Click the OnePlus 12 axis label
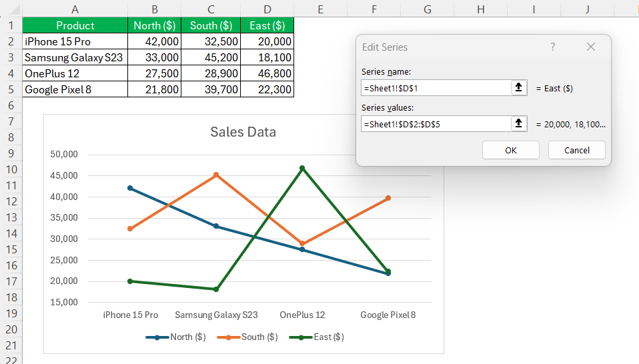 click(x=302, y=315)
